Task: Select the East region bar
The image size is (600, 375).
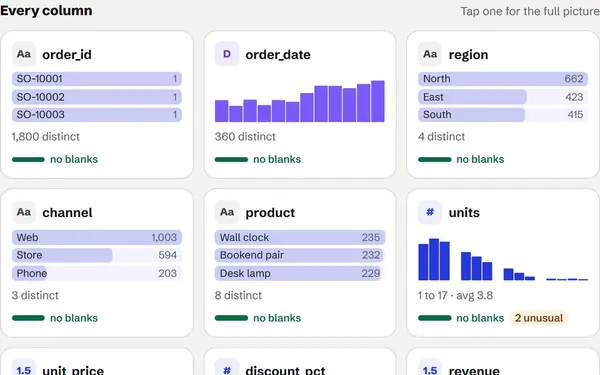Action: pyautogui.click(x=503, y=97)
